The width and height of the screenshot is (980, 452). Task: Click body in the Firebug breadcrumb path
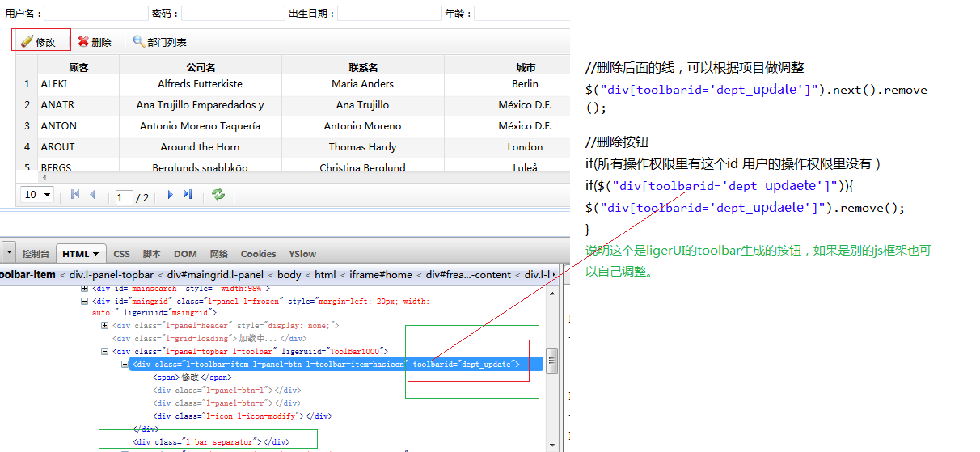[290, 274]
